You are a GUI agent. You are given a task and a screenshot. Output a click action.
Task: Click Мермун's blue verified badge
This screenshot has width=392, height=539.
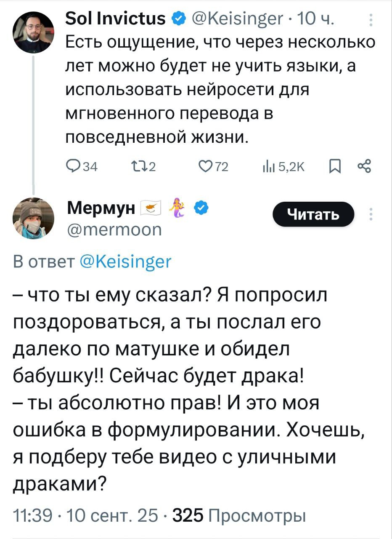201,207
